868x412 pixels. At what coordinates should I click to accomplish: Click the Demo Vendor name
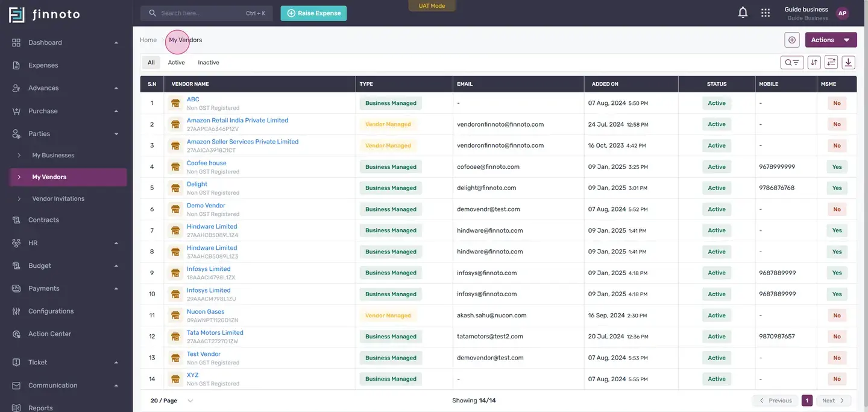tap(206, 205)
